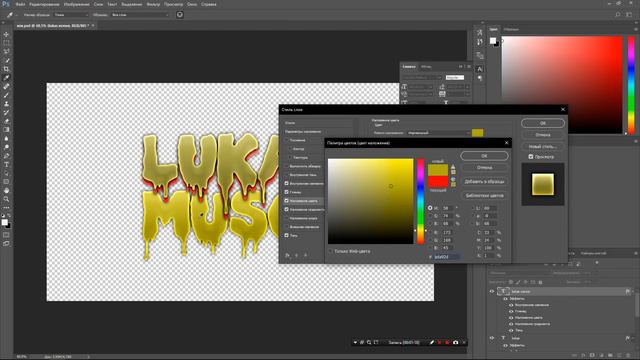Click the style preview thumbnail in Layer Style

point(543,184)
